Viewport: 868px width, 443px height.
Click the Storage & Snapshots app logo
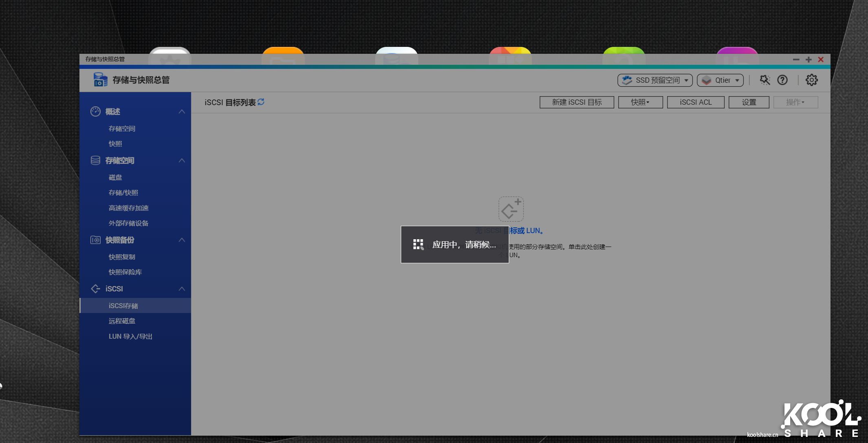coord(100,80)
